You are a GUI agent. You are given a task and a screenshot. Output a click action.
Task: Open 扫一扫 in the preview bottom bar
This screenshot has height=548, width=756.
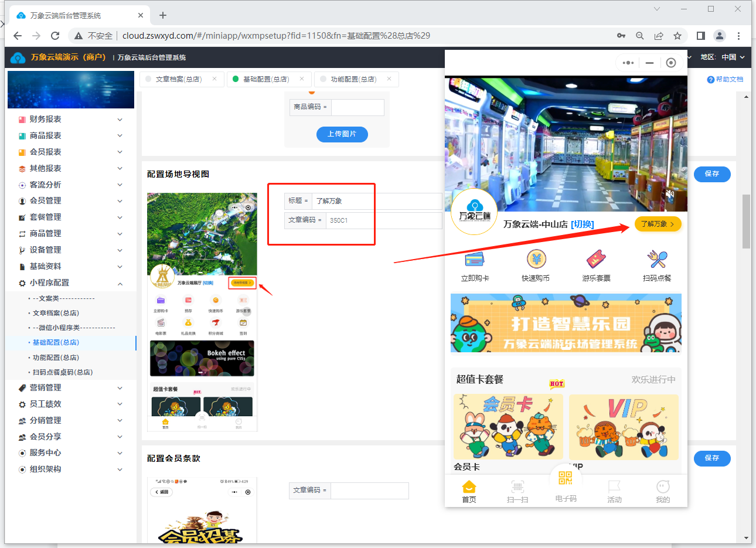pyautogui.click(x=517, y=492)
